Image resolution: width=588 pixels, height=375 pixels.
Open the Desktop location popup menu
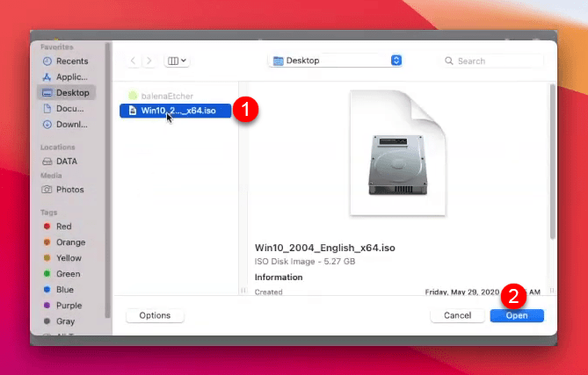[x=335, y=61]
